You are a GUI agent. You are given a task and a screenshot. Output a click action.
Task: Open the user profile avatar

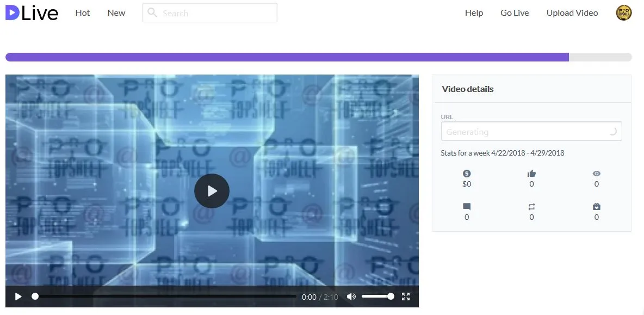click(623, 13)
